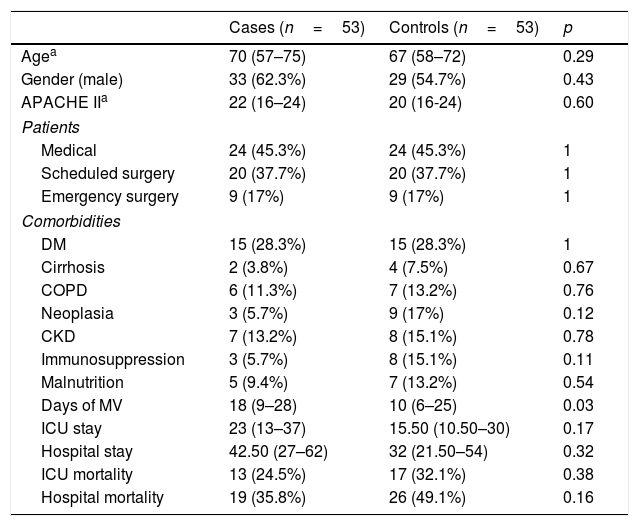Viewport: 639px width, 526px height.
Task: Select the Cirrhosis row label
Action: pyautogui.click(x=73, y=268)
